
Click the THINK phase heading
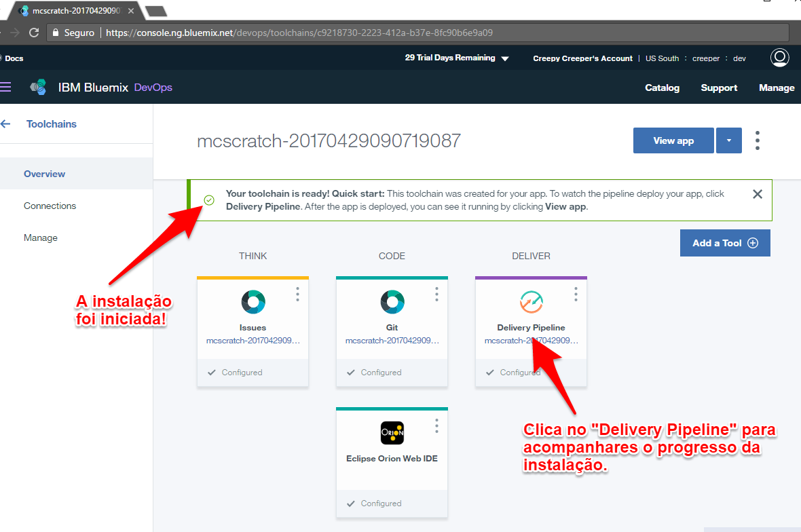click(253, 256)
